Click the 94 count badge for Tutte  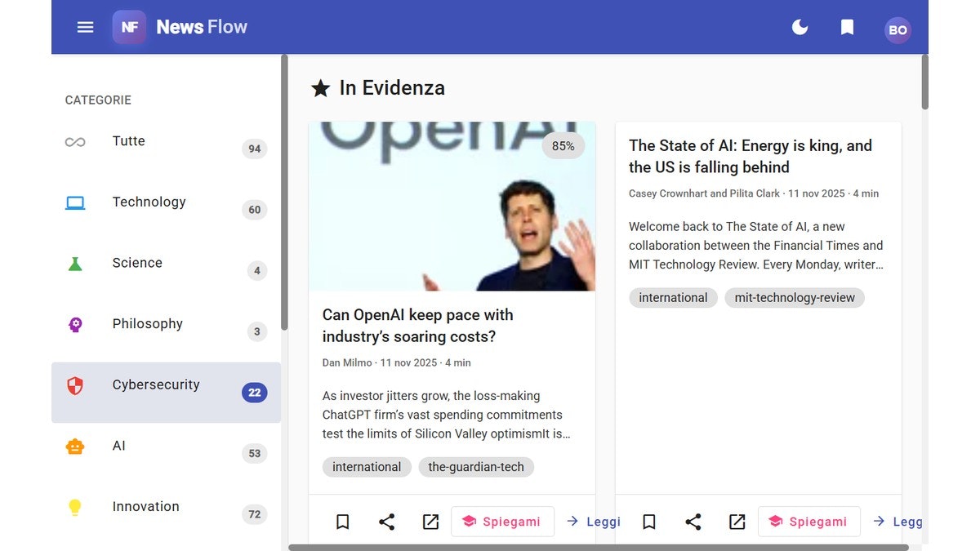click(255, 149)
